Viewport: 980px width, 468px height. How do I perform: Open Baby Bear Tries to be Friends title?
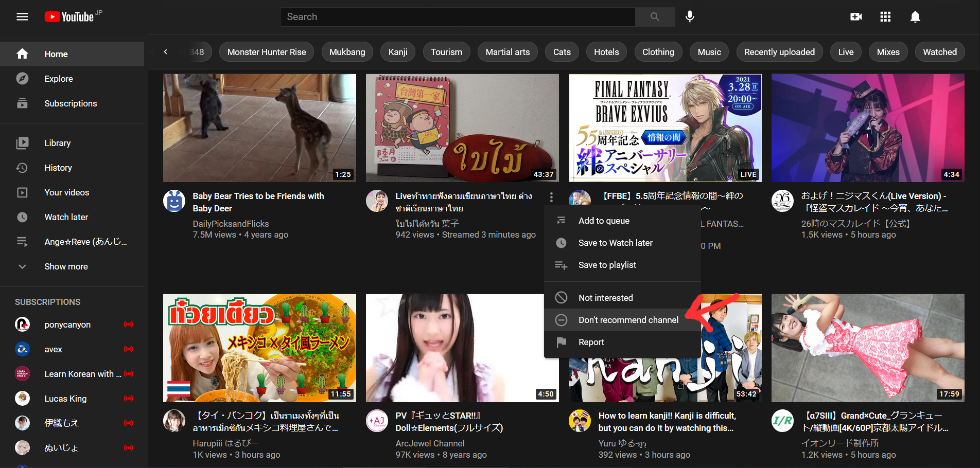point(258,202)
